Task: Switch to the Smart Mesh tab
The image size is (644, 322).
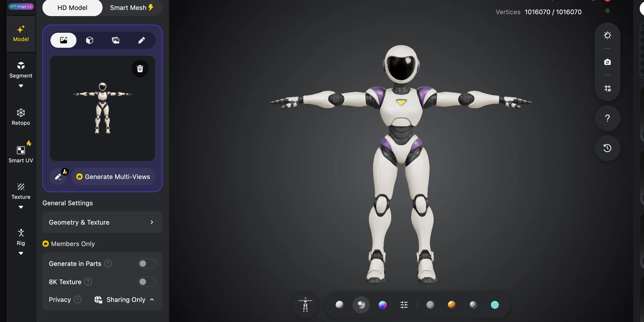Action: pos(132,8)
